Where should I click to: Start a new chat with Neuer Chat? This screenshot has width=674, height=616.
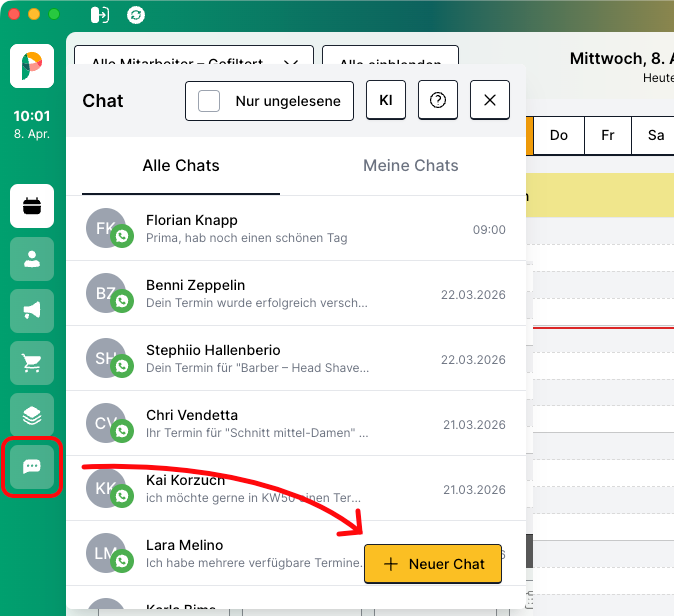tap(432, 564)
